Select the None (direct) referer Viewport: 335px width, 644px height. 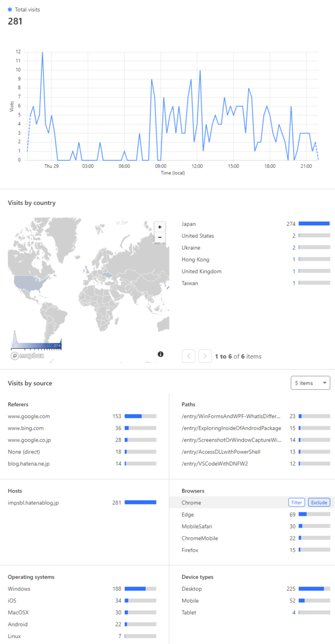pos(82,452)
